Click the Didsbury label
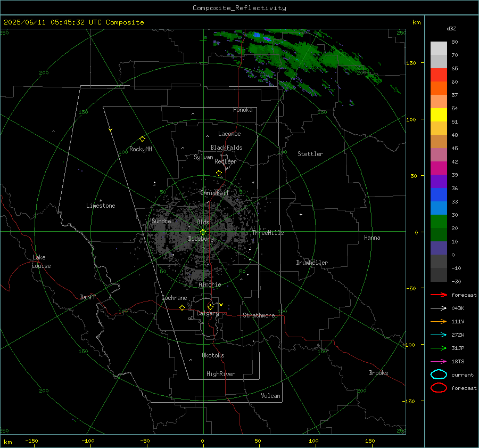 point(201,239)
